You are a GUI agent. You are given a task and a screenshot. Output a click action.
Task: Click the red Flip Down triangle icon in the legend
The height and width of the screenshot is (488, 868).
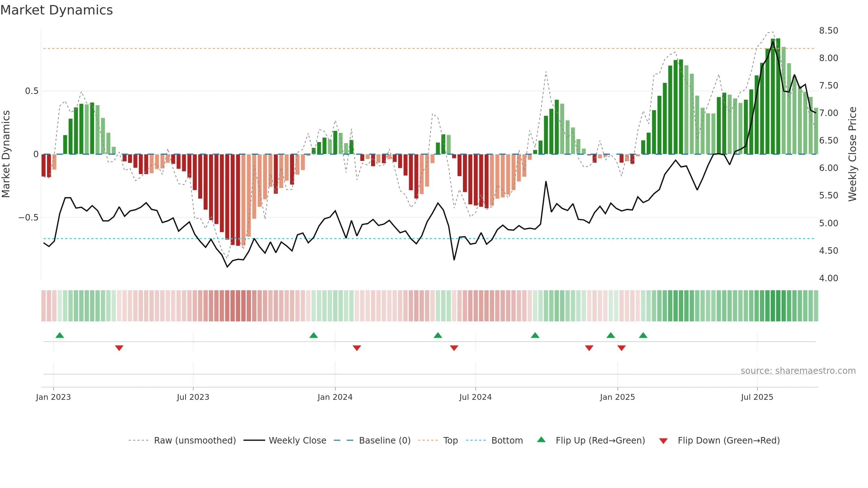pyautogui.click(x=663, y=441)
